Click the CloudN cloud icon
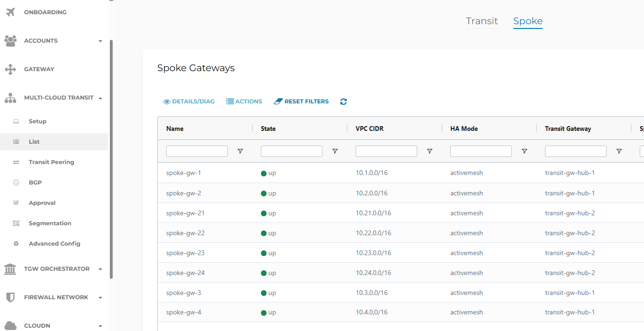Screen dimensions: 644x331 pos(10,326)
